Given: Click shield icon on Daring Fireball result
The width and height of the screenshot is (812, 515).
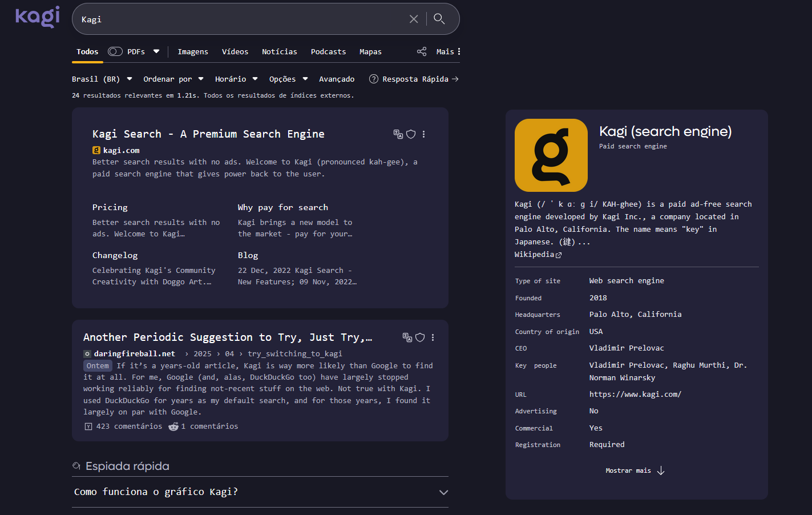Looking at the screenshot, I should (x=420, y=337).
